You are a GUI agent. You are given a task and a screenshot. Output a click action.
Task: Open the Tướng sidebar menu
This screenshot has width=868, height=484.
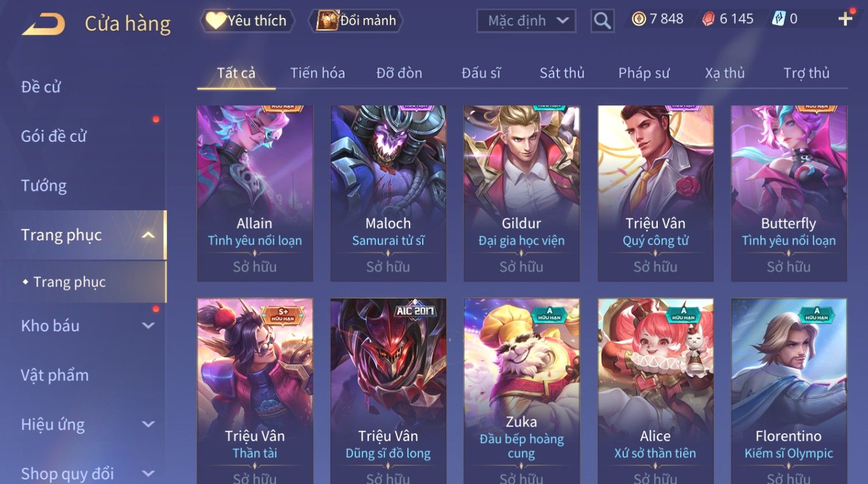[44, 186]
